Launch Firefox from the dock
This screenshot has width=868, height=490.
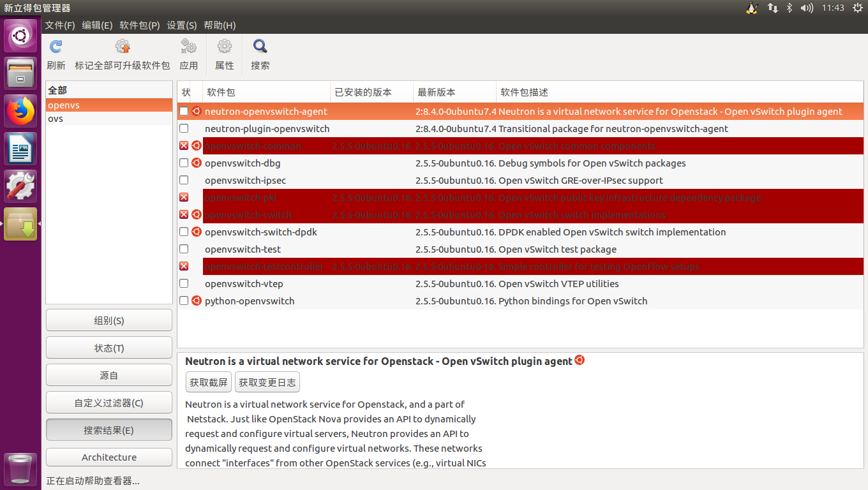click(x=20, y=111)
